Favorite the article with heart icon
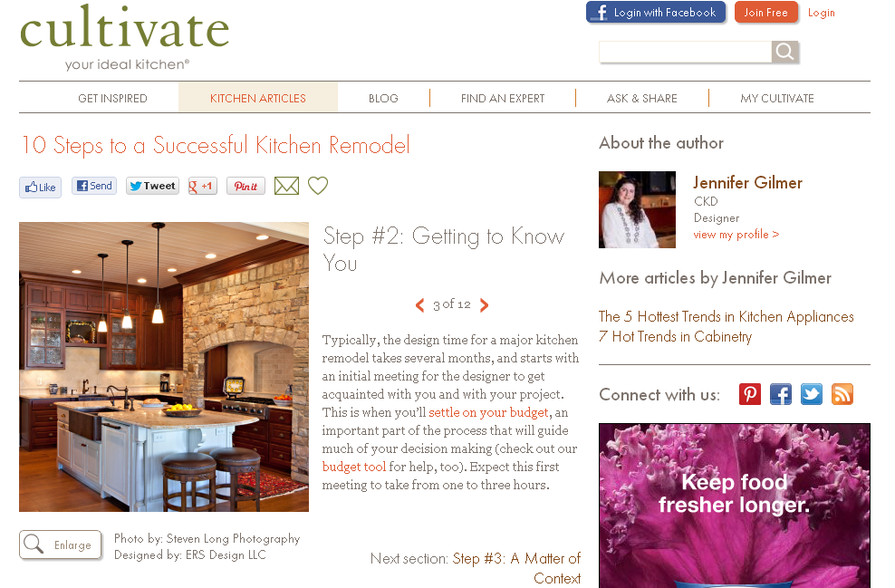The width and height of the screenshot is (895, 588). pos(318,186)
